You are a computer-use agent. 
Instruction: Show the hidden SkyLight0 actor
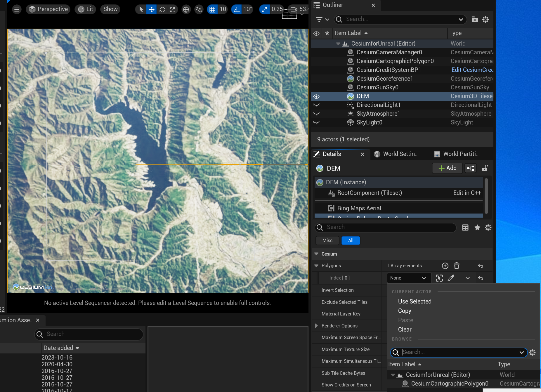point(316,123)
